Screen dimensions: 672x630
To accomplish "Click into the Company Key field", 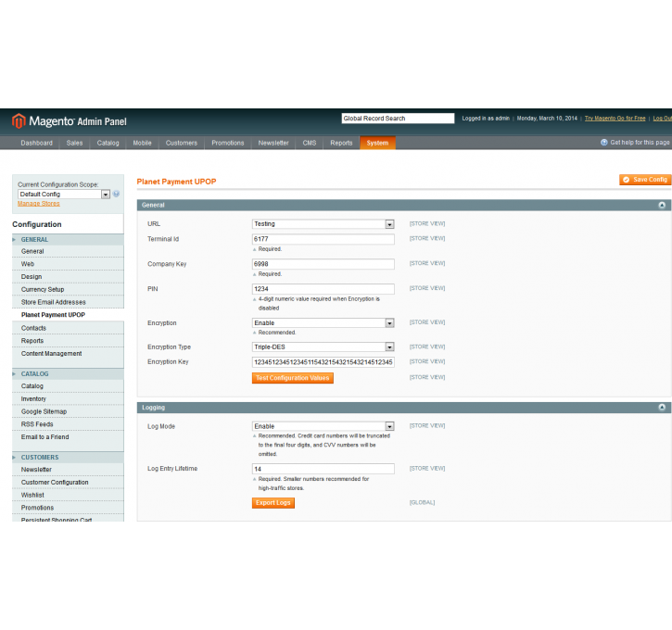I will coord(323,264).
